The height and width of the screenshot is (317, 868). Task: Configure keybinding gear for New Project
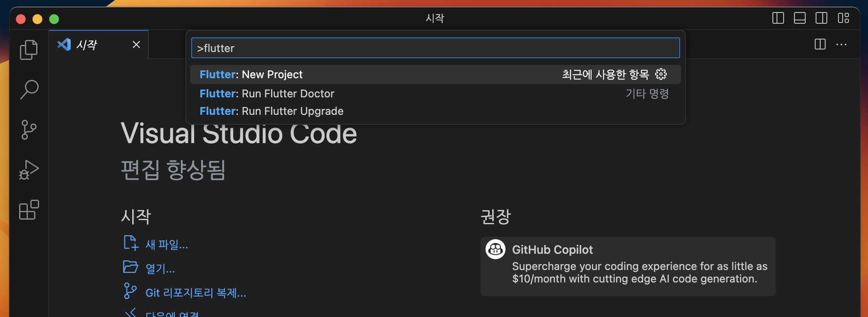pyautogui.click(x=661, y=74)
